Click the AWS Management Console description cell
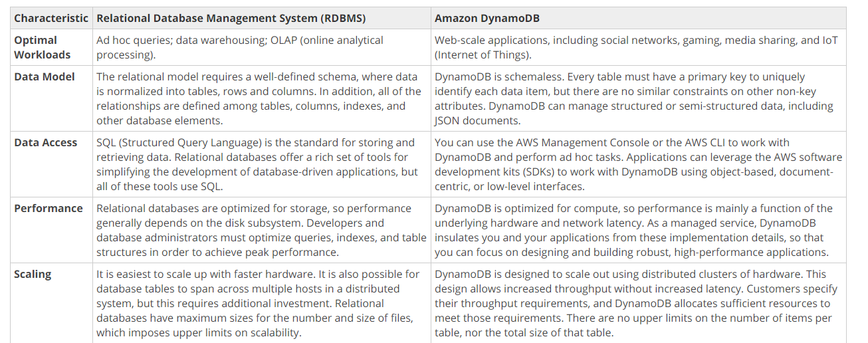868x343 pixels. tap(639, 164)
